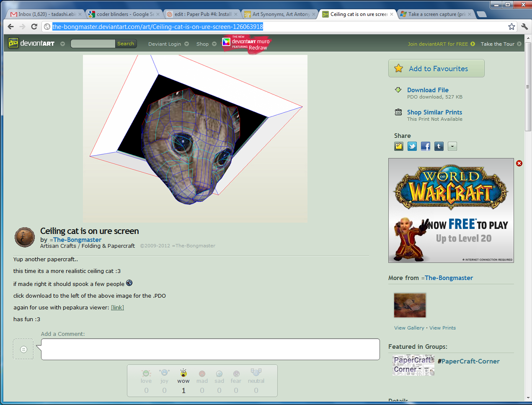Share via the yellow deviantART note icon
532x405 pixels.
pyautogui.click(x=399, y=146)
